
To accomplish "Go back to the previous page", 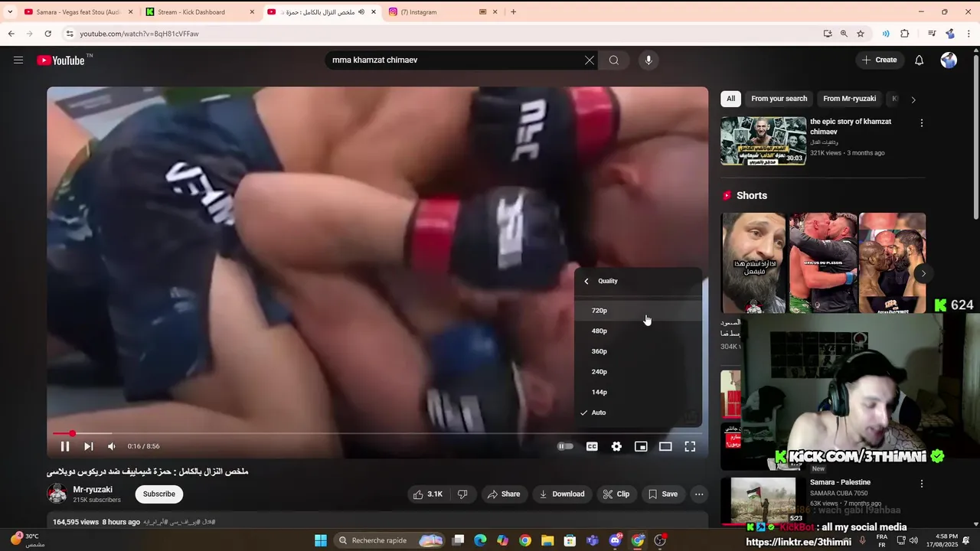I will [x=11, y=34].
